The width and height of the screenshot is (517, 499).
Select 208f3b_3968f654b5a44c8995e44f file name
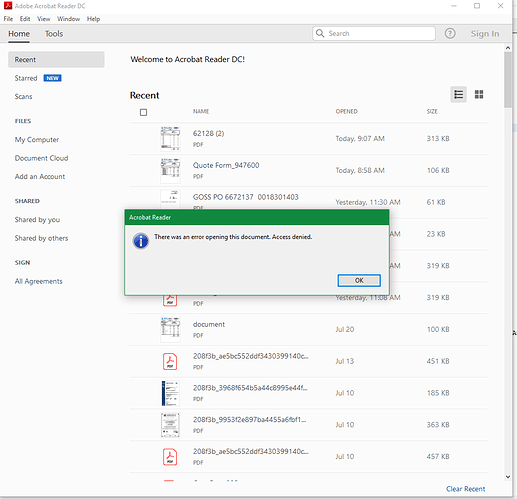250,388
